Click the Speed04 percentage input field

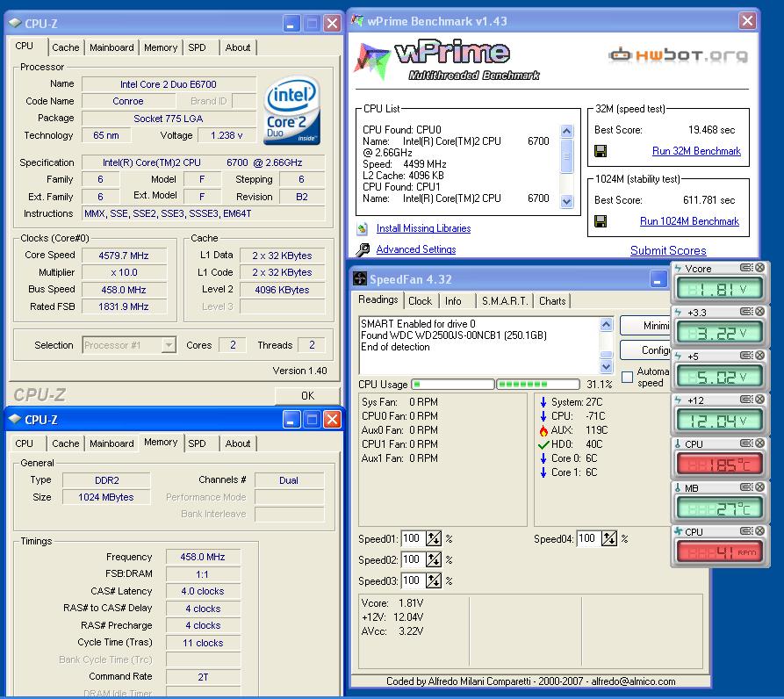588,538
